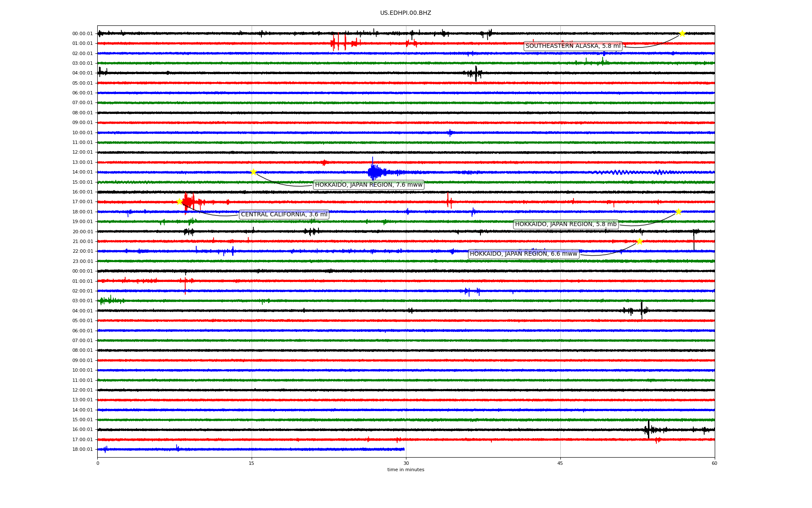The image size is (812, 508).
Task: Click the HOKKAIDO, JAPAN REGION, 6.6 mww label
Action: [x=523, y=254]
